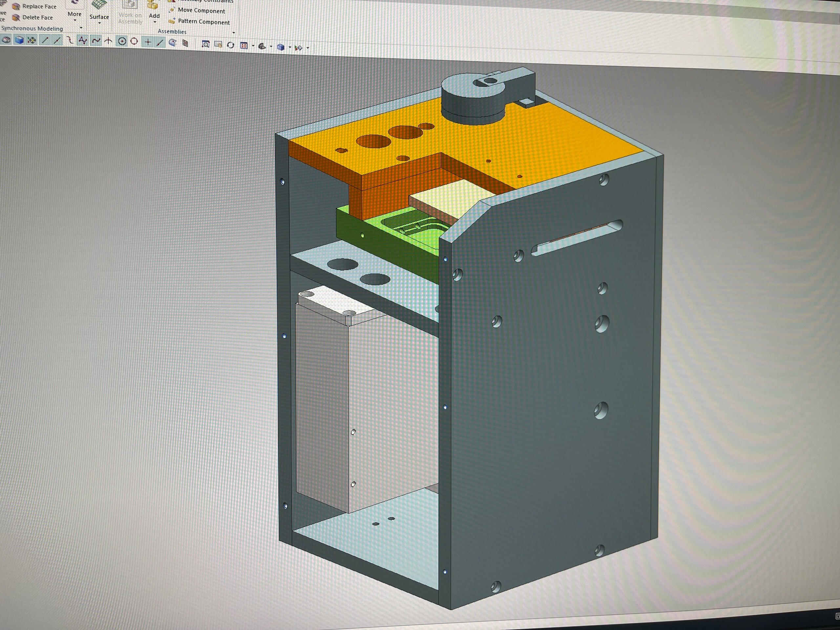Click the view layout window icon

[244, 46]
